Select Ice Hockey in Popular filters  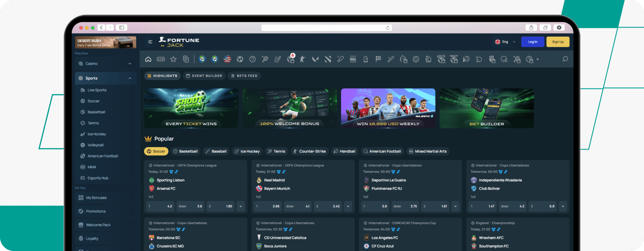247,151
